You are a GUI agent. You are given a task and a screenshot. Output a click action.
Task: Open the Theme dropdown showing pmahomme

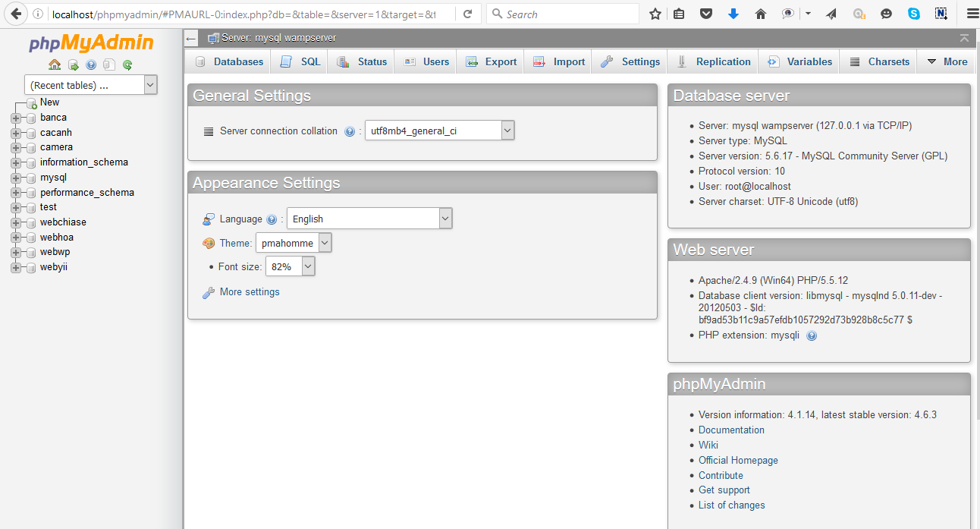point(294,243)
